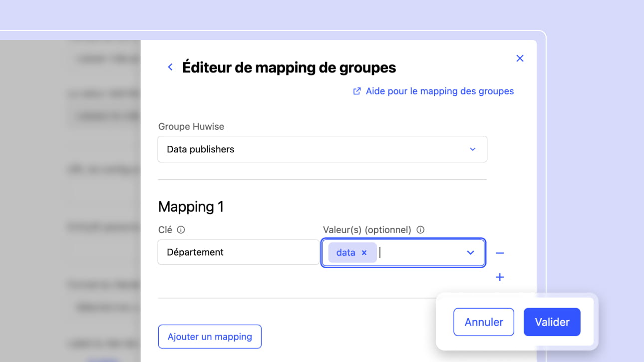Open Aide pour le mapping des groupes

click(x=439, y=91)
